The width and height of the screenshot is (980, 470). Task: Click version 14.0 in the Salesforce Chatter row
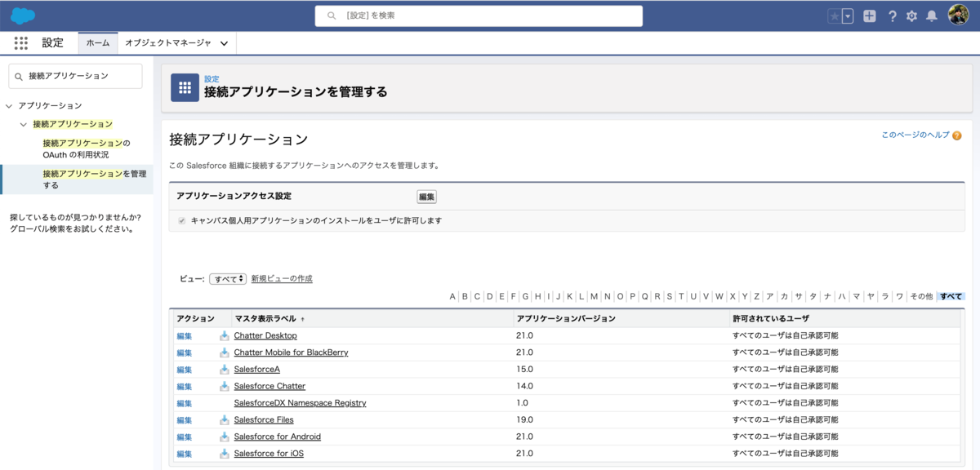coord(524,386)
